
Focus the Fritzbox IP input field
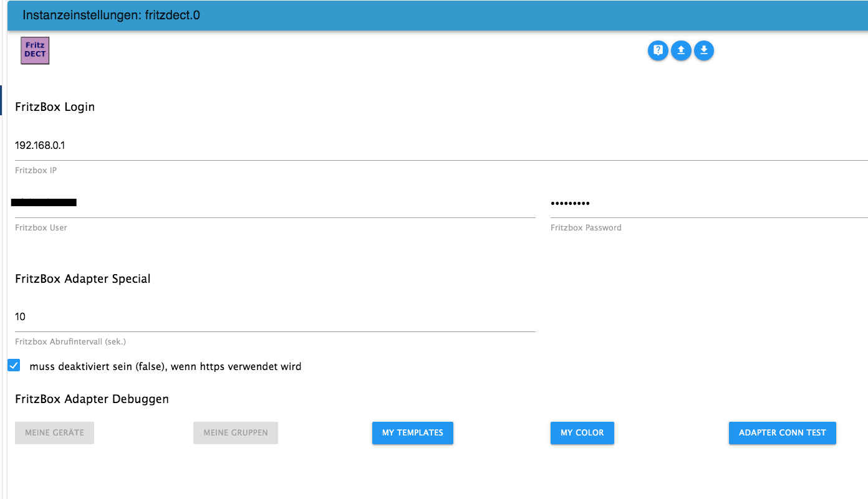click(x=441, y=146)
